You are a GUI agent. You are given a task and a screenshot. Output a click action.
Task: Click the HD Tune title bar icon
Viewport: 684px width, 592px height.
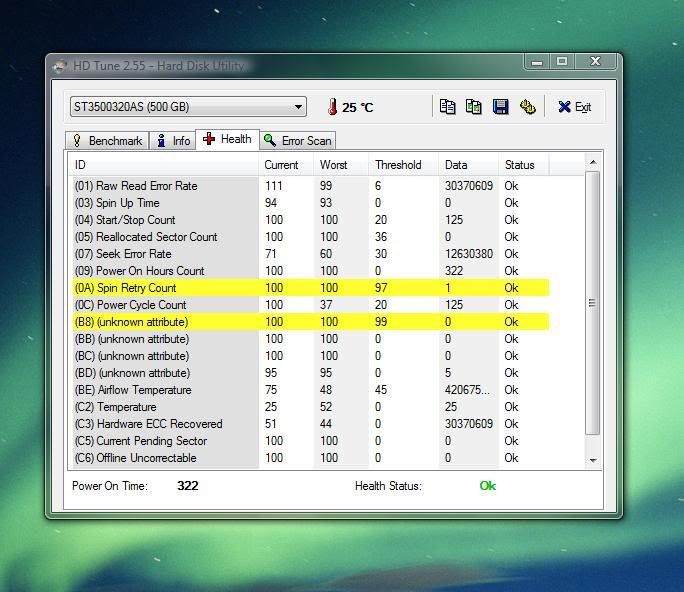coord(58,66)
